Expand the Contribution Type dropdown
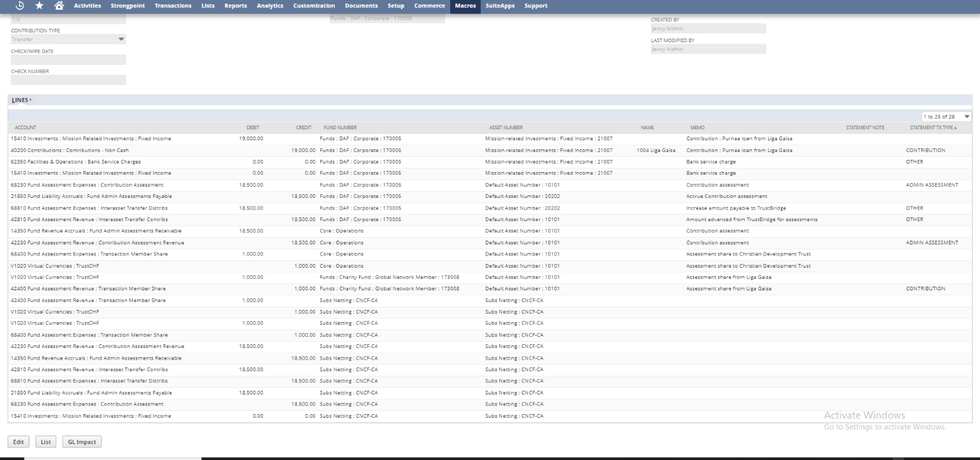The image size is (980, 460). (x=121, y=39)
